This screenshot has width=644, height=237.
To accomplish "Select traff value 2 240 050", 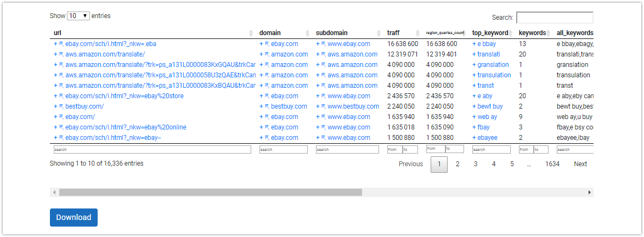I will tap(401, 107).
